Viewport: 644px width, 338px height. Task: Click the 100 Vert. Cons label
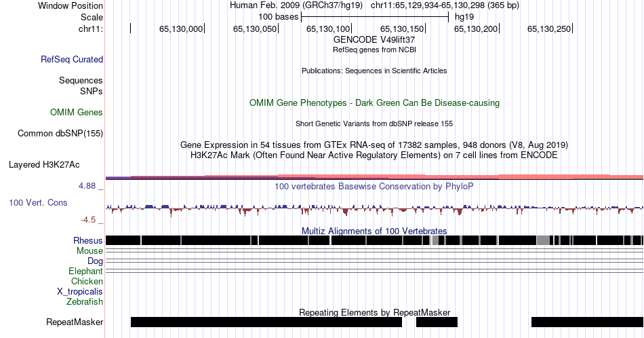click(38, 202)
